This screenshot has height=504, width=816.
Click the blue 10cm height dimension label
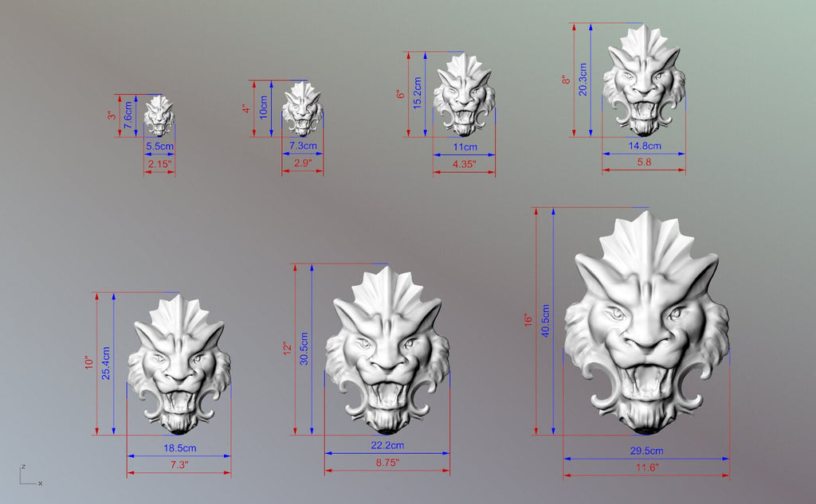click(263, 107)
